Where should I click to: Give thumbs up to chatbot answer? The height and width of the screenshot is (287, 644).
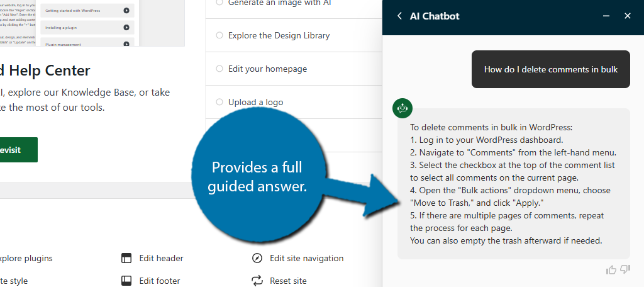(611, 270)
